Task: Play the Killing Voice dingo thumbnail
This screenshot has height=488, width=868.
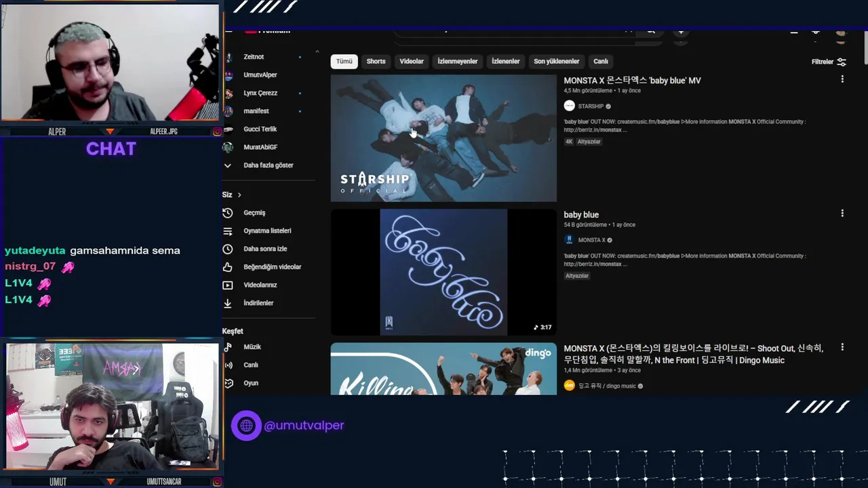Action: (443, 369)
